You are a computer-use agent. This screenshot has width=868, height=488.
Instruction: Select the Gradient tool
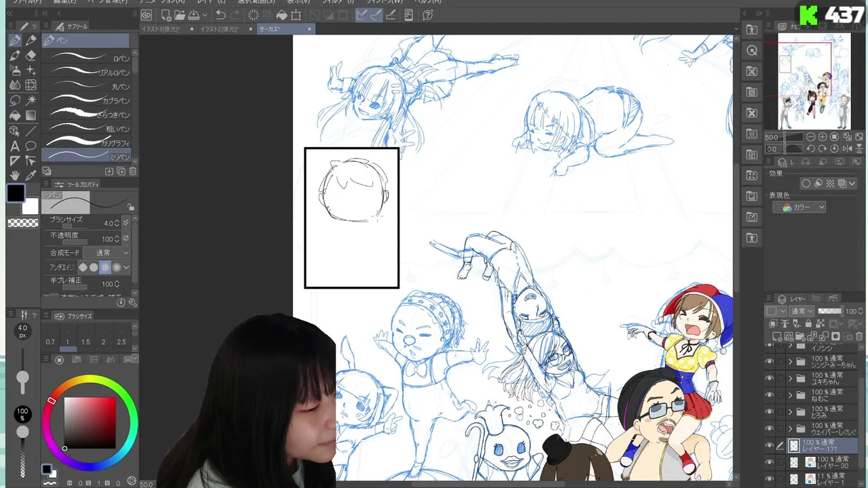pos(31,115)
